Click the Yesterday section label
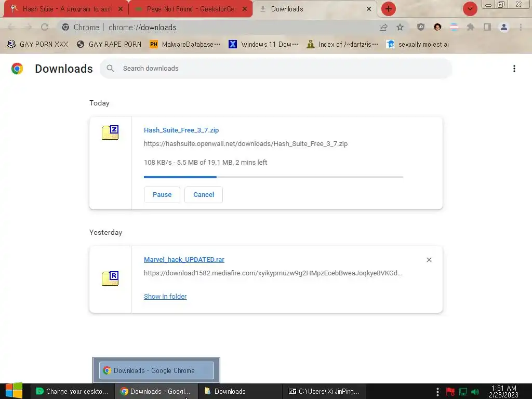Image resolution: width=532 pixels, height=399 pixels. tap(105, 232)
